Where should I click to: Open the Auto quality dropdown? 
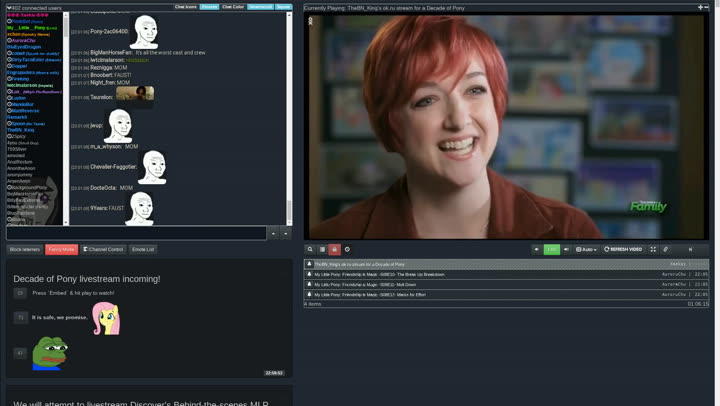(586, 249)
